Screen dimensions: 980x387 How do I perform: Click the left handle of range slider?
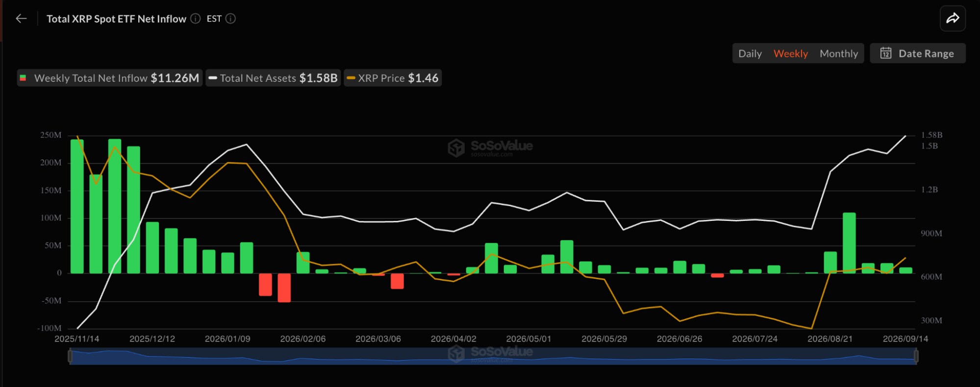point(71,356)
